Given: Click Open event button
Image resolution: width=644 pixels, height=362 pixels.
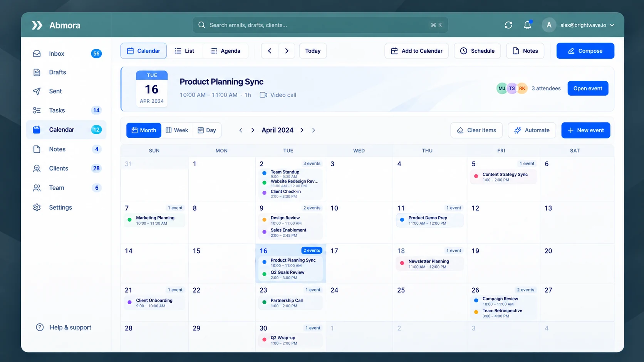Looking at the screenshot, I should 588,88.
